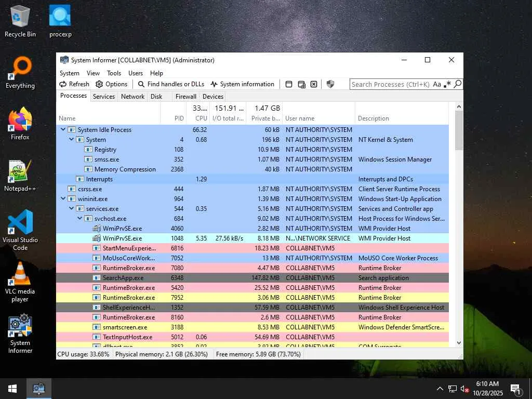Collapse the services.exe tree node
This screenshot has width=532, height=399.
click(x=71, y=208)
